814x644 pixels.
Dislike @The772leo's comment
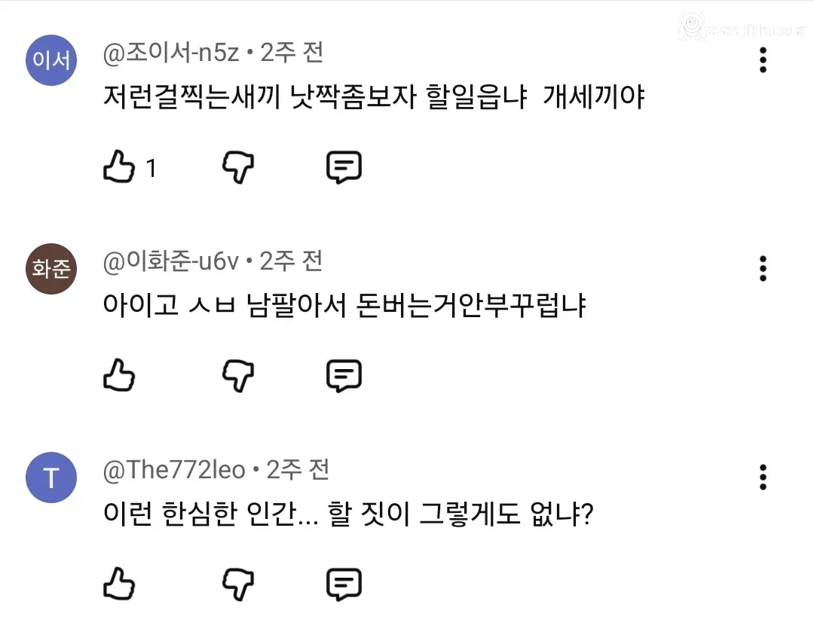(x=238, y=584)
